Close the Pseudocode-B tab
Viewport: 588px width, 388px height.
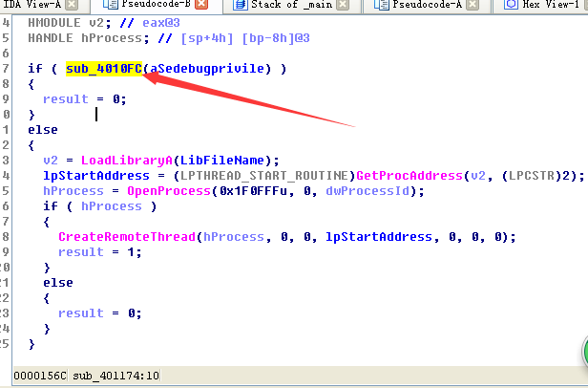201,6
